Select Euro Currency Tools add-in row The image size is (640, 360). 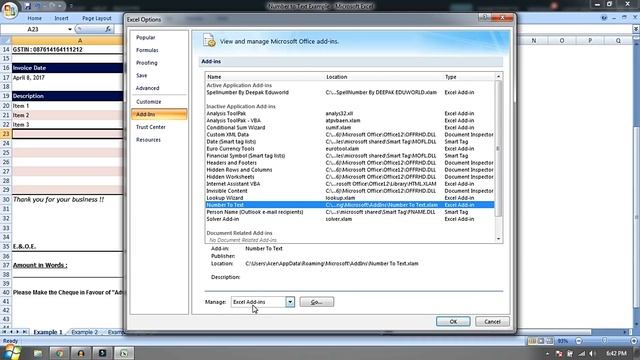click(350, 149)
